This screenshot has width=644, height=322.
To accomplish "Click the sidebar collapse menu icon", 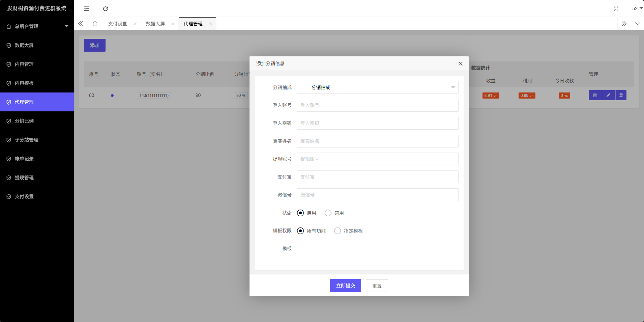I will 87,9.
